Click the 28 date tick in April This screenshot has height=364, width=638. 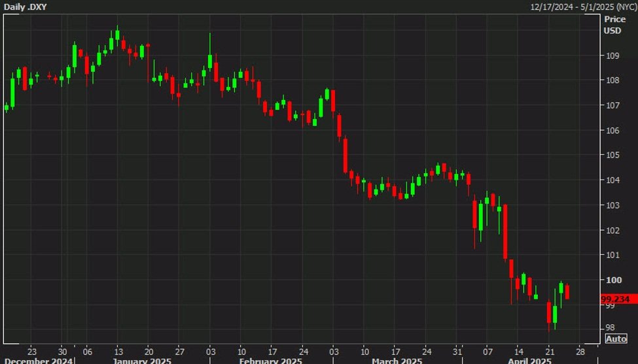pyautogui.click(x=580, y=350)
